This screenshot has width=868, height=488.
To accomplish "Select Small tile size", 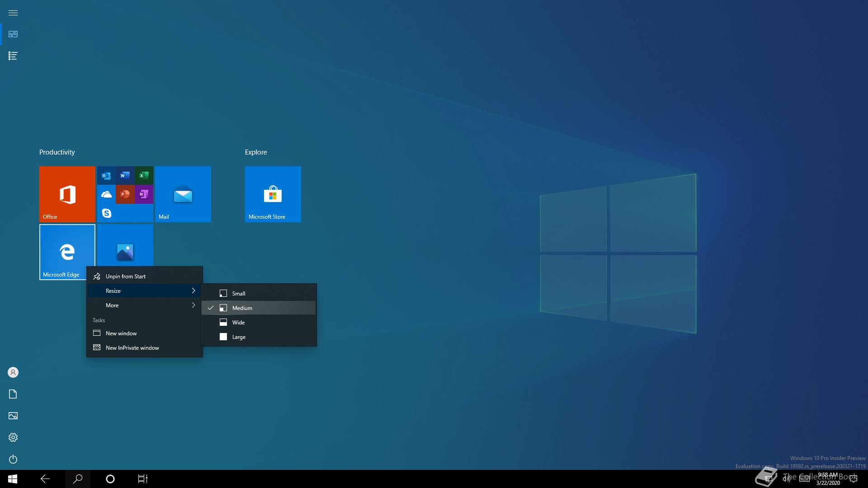I will click(x=259, y=293).
